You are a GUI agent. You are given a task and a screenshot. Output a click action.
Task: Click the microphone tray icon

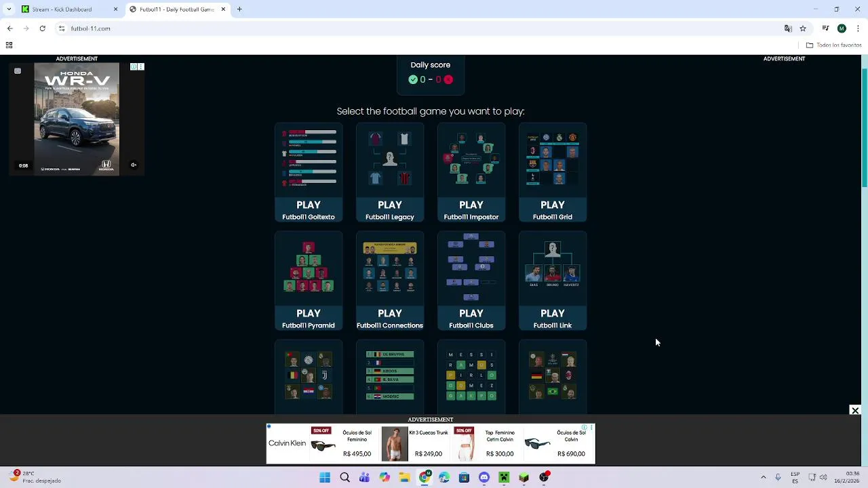778,478
